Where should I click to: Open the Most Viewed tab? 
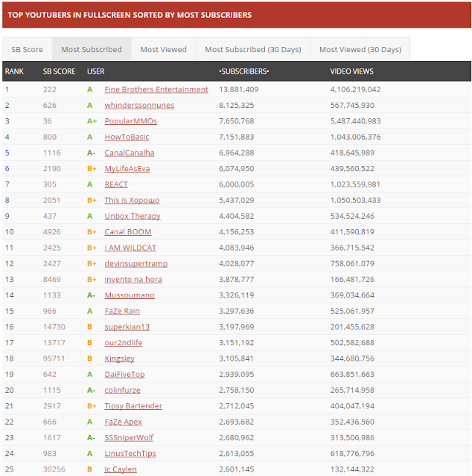(164, 49)
